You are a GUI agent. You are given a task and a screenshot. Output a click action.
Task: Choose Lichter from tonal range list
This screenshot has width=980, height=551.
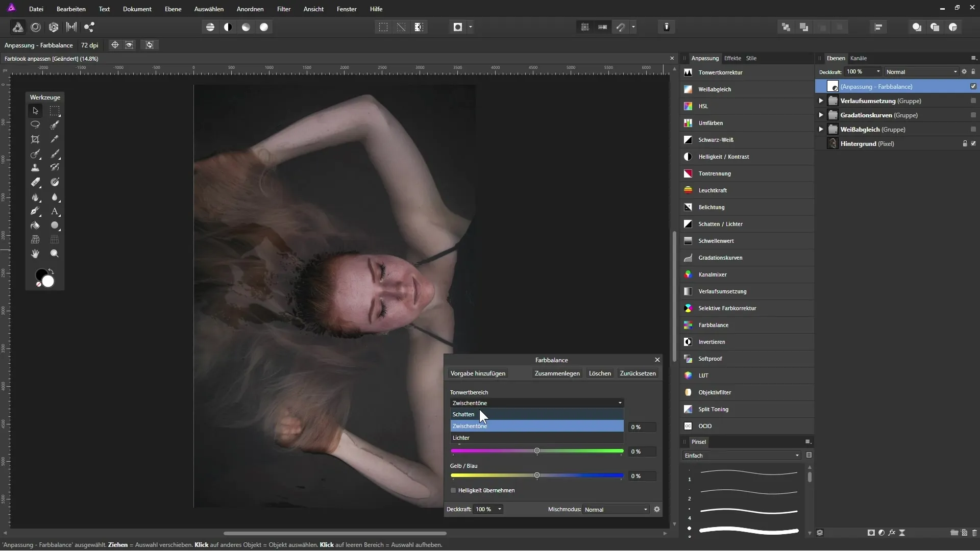click(537, 438)
